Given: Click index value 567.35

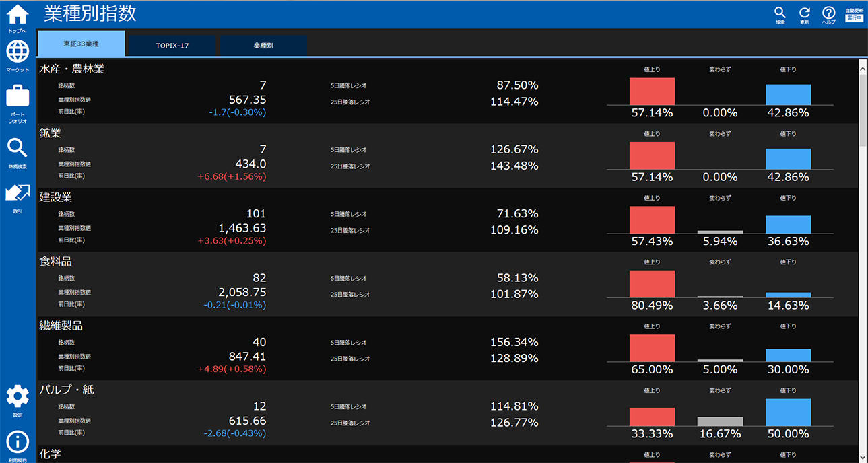Looking at the screenshot, I should pyautogui.click(x=247, y=100).
